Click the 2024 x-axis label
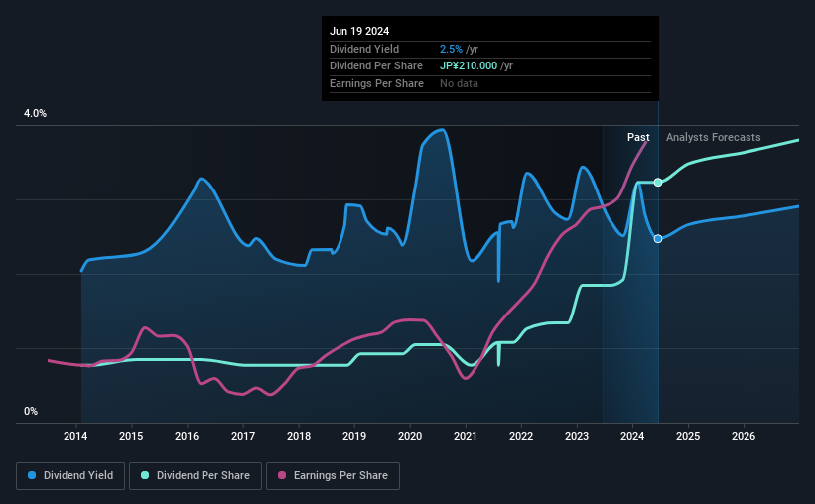 pyautogui.click(x=632, y=436)
